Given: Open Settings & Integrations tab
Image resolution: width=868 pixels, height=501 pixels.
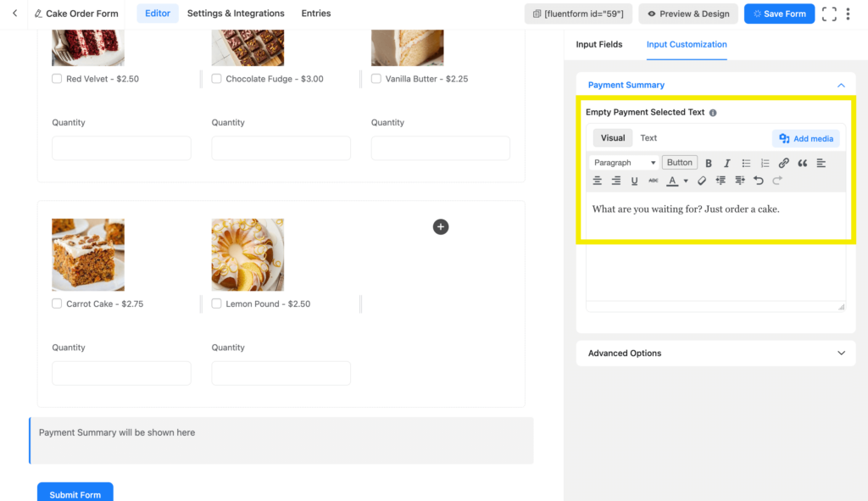Looking at the screenshot, I should point(236,14).
